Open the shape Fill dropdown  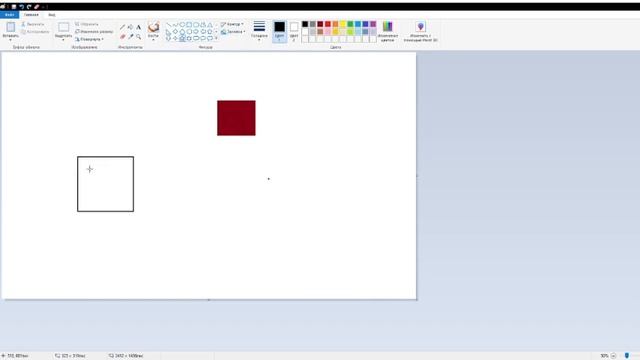[x=233, y=32]
